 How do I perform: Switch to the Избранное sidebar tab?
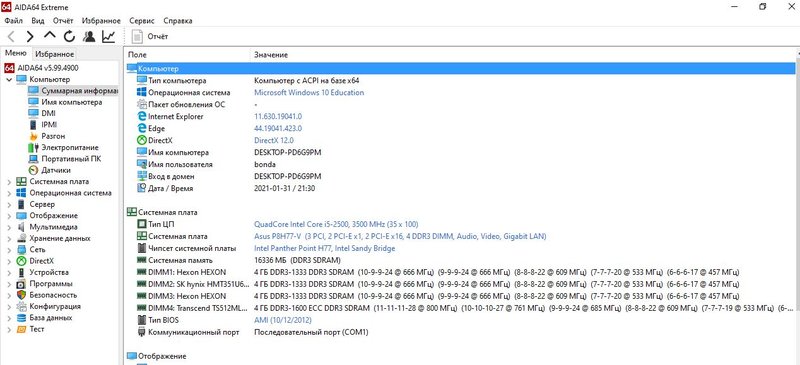coord(55,54)
